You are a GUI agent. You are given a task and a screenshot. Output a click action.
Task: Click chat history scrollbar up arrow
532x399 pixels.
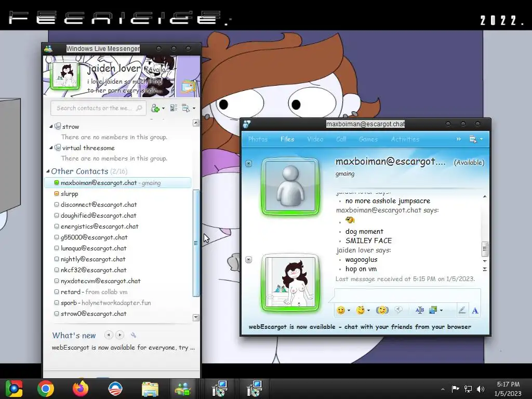click(485, 196)
